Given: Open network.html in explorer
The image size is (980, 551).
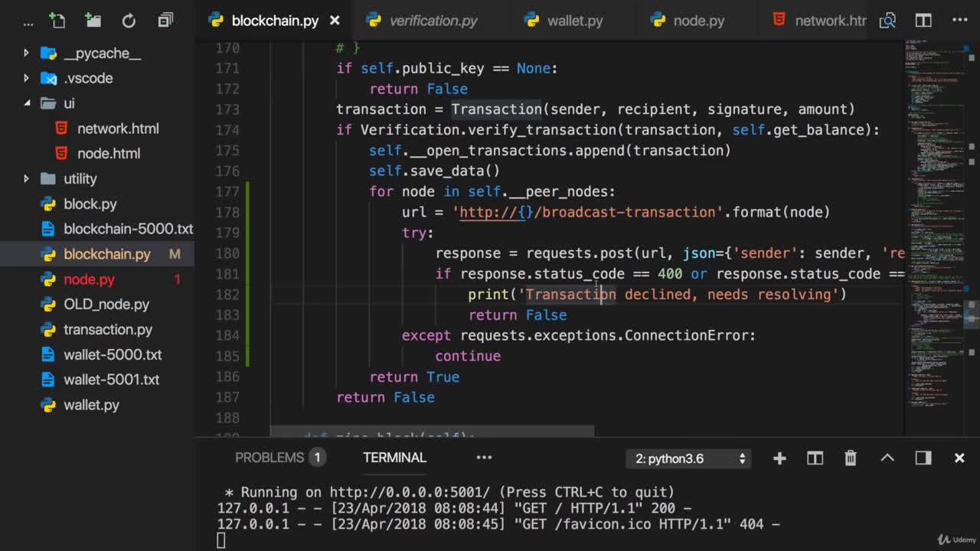Looking at the screenshot, I should point(118,129).
